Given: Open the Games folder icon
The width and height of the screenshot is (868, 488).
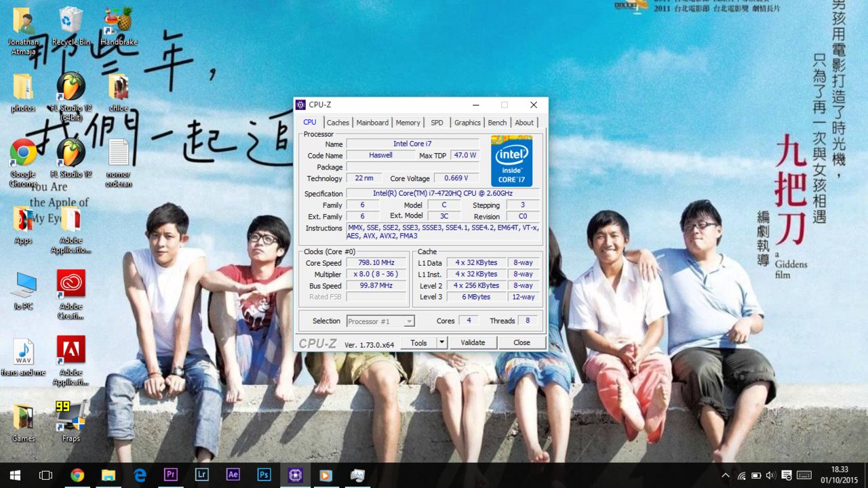Looking at the screenshot, I should (x=23, y=422).
